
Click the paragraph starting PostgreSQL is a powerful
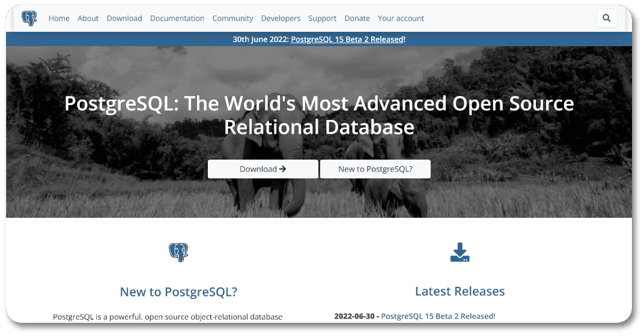pyautogui.click(x=168, y=317)
